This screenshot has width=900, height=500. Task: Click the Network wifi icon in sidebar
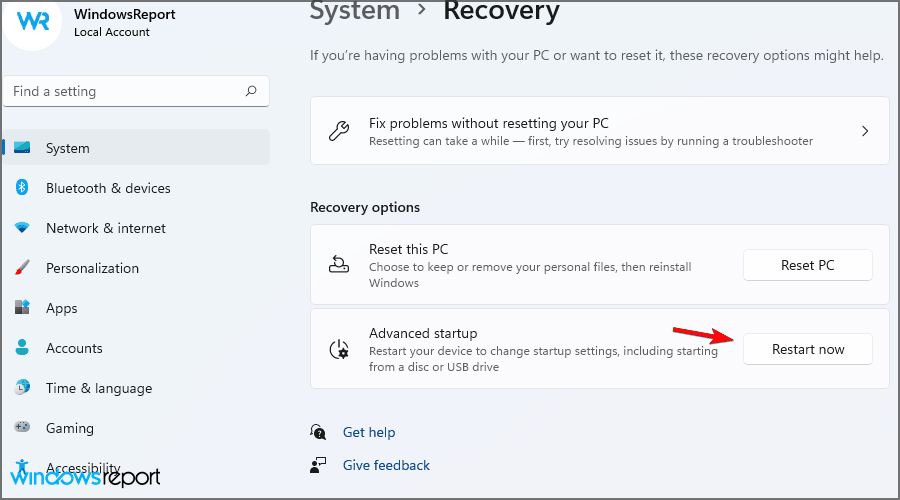[x=22, y=227]
